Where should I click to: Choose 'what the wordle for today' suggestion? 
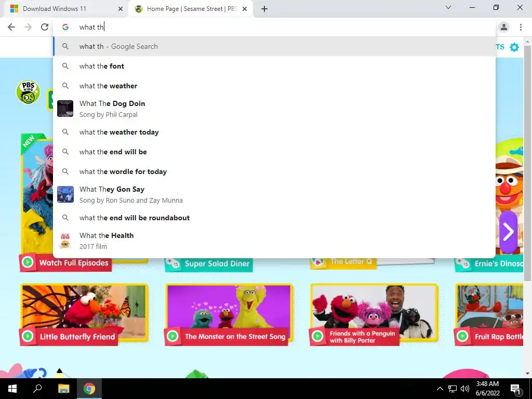[274, 171]
